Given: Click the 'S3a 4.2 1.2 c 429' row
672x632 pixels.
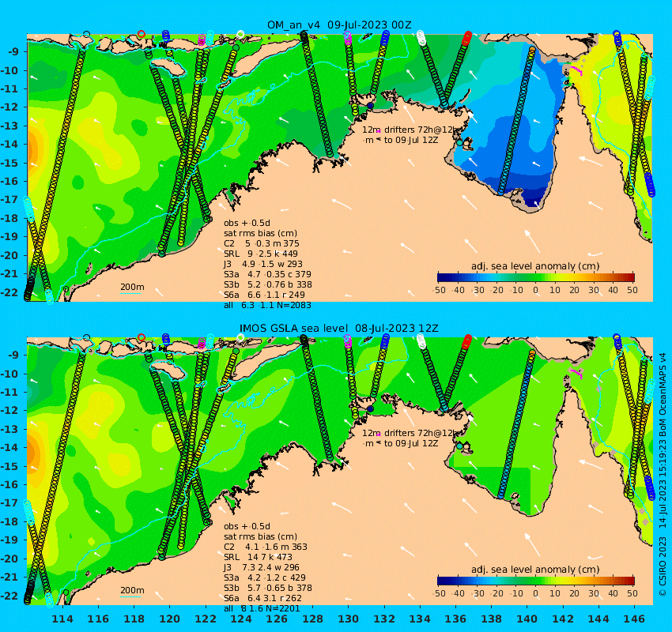Looking at the screenshot, I should [x=266, y=577].
